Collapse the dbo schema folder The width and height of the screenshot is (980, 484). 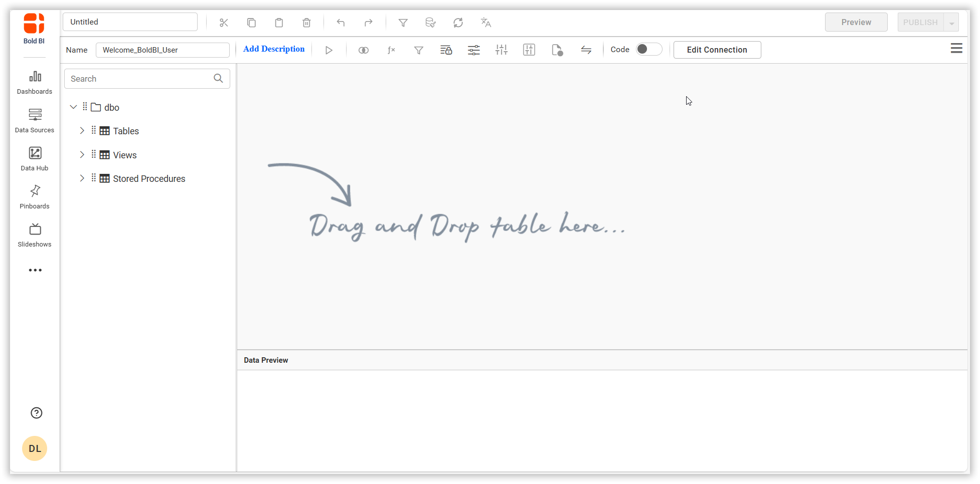tap(73, 107)
